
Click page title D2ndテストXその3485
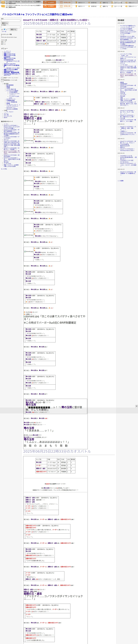click(x=56, y=20)
